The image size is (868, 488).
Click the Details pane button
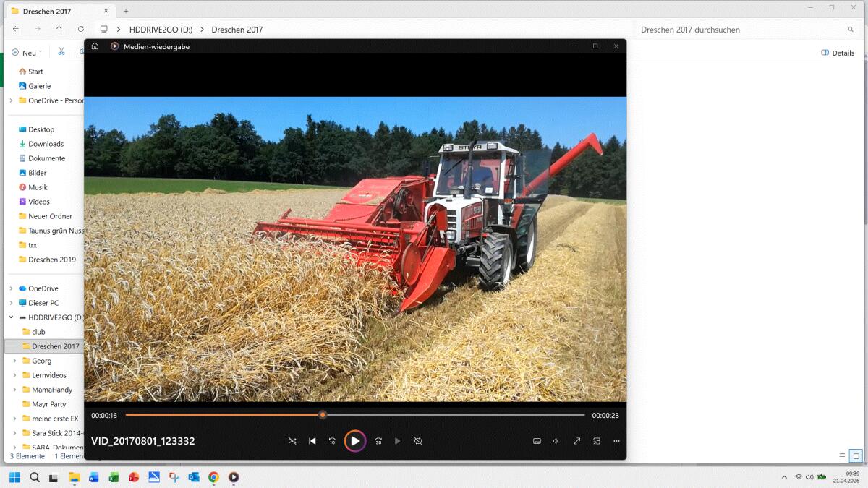(838, 53)
